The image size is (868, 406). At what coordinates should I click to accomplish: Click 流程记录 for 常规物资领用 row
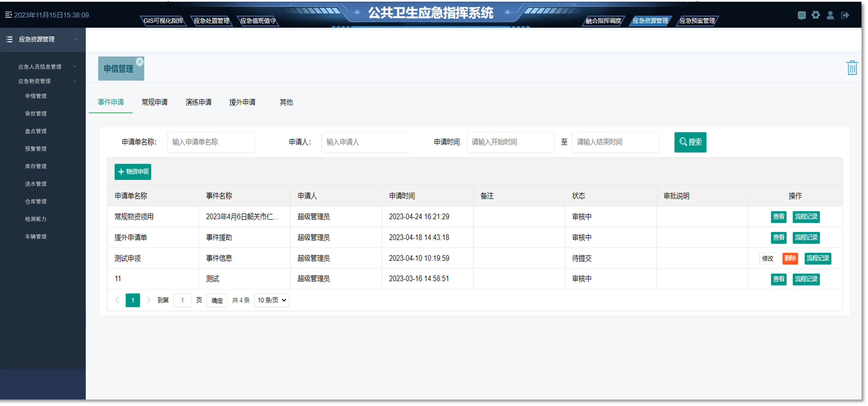click(806, 217)
